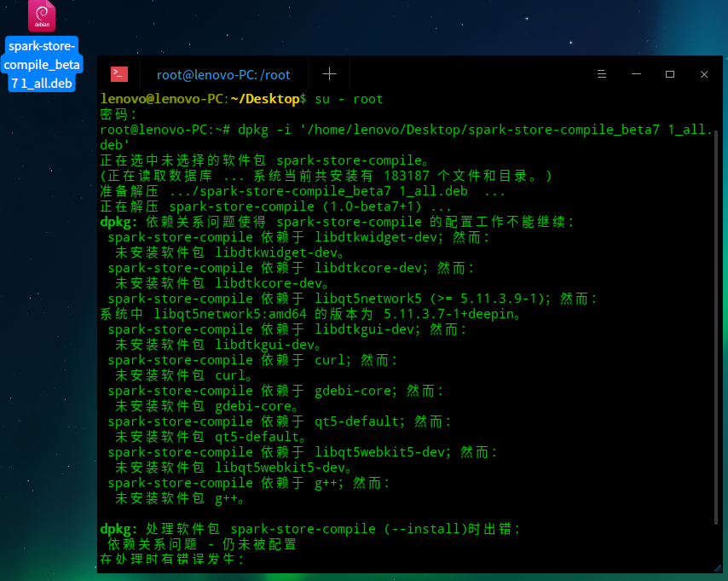The image size is (728, 581).
Task: Click the dpkg --install error message line
Action: [x=309, y=528]
